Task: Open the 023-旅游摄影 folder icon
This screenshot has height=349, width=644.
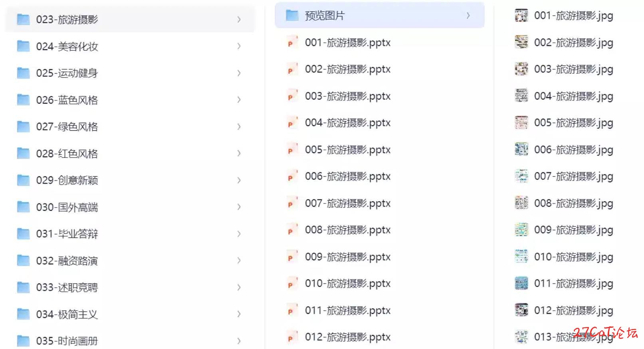Action: click(x=23, y=19)
